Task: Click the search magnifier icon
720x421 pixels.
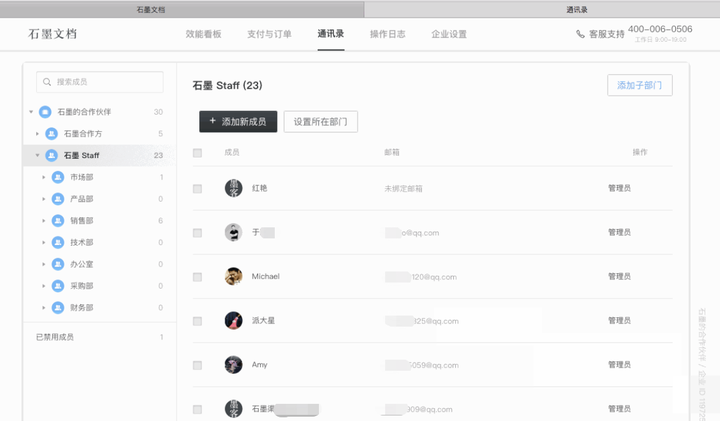Action: click(47, 82)
